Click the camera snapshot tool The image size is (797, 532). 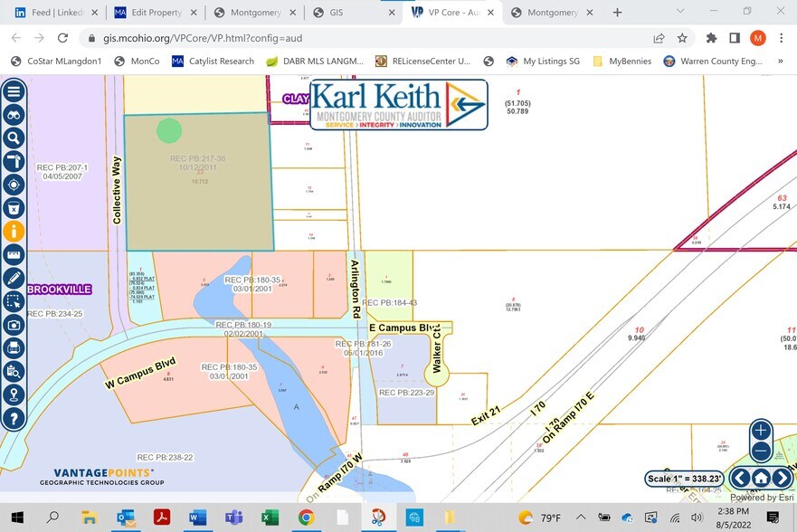(x=14, y=325)
